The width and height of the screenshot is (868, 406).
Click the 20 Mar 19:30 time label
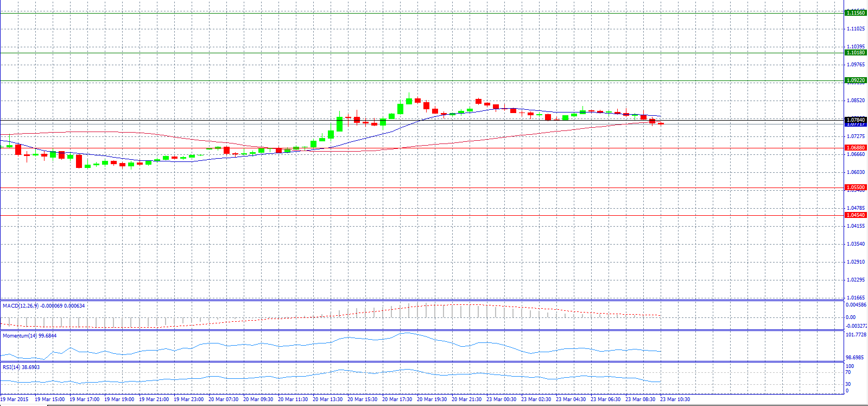(432, 399)
